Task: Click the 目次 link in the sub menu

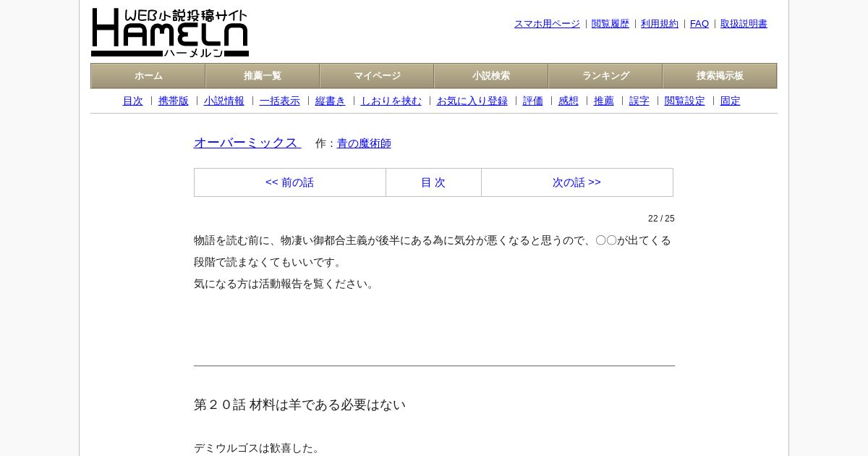Action: (x=133, y=101)
